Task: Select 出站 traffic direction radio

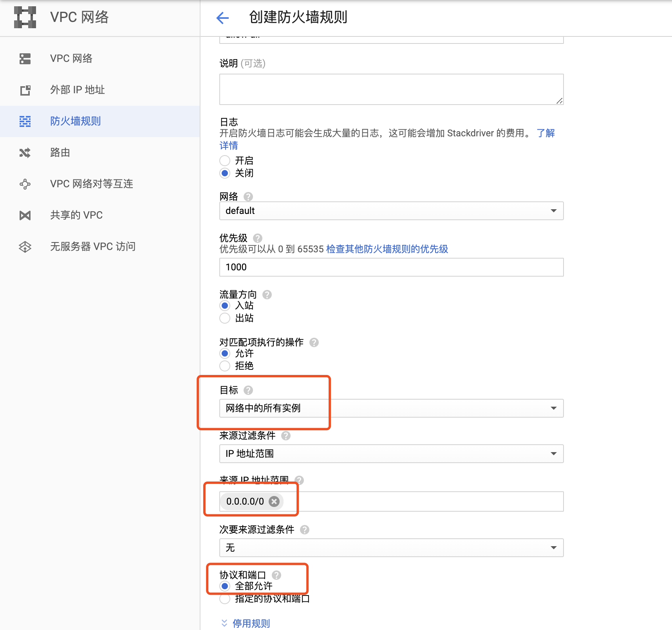Action: [x=225, y=318]
